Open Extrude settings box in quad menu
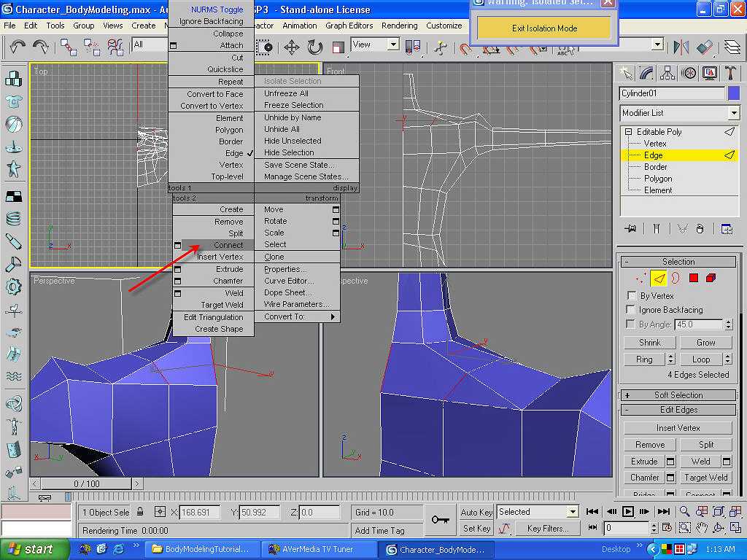Image resolution: width=747 pixels, height=560 pixels. click(177, 270)
